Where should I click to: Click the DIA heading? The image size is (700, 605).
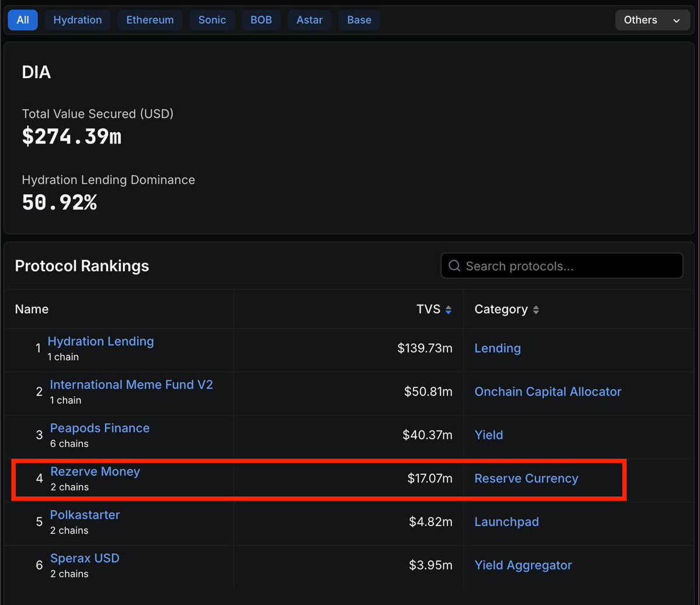point(36,72)
